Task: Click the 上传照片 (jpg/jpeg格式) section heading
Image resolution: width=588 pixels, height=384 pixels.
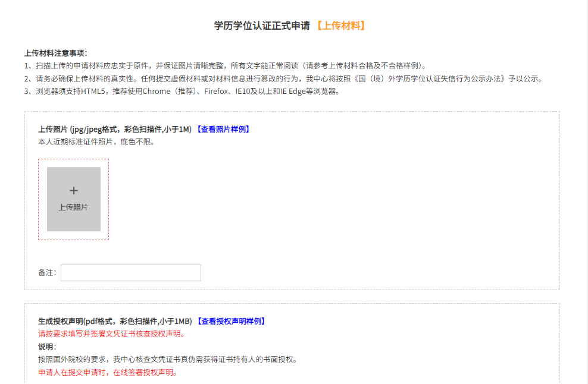Action: point(114,130)
